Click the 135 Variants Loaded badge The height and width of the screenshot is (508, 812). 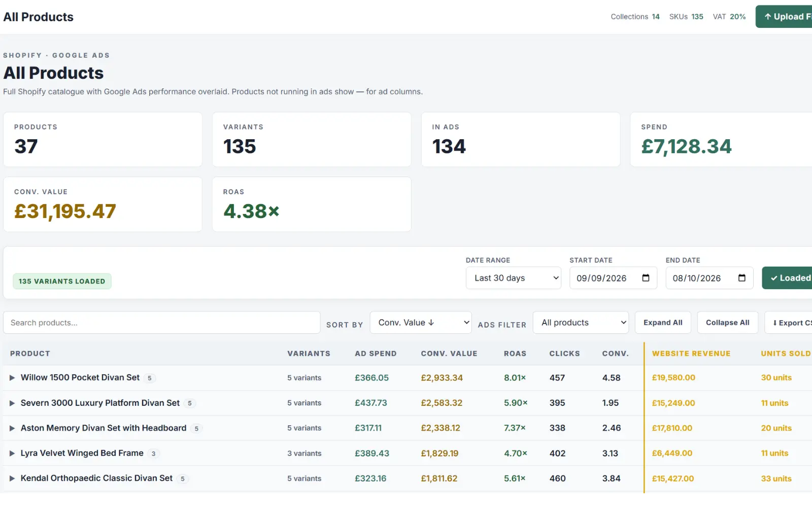coord(62,281)
